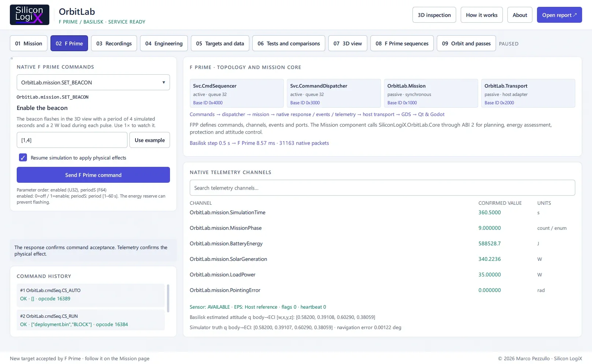This screenshot has width=592, height=364.
Task: Click the OrbitLab.mission.PointingError channel
Action: [225, 290]
